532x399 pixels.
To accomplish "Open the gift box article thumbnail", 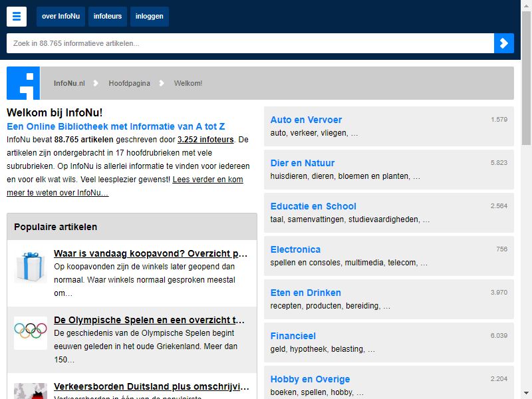I will point(31,267).
